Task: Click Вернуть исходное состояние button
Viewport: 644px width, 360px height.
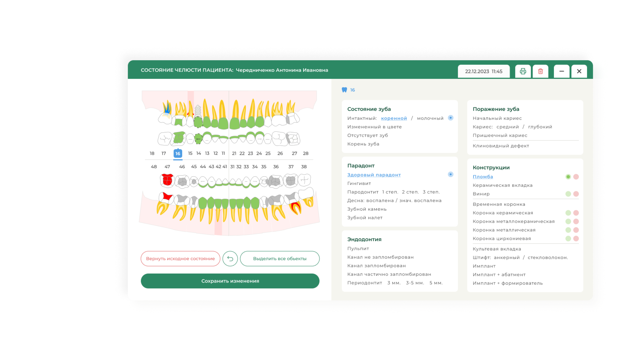Action: pyautogui.click(x=180, y=259)
